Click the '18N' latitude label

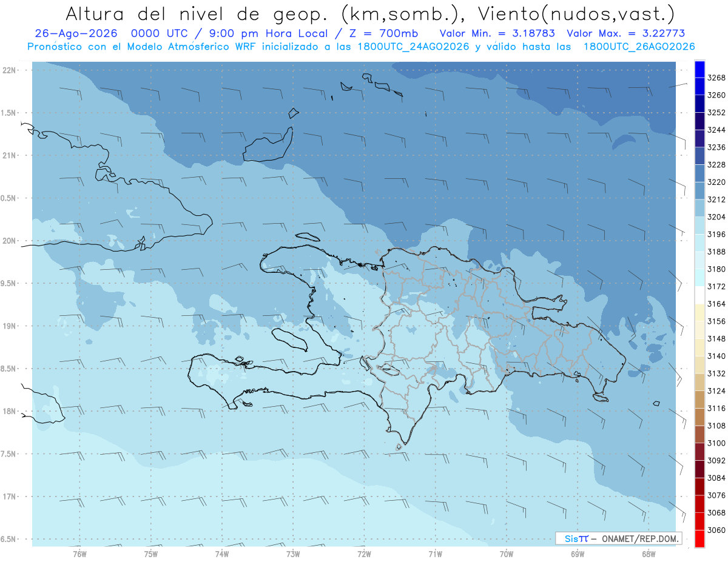pyautogui.click(x=9, y=411)
